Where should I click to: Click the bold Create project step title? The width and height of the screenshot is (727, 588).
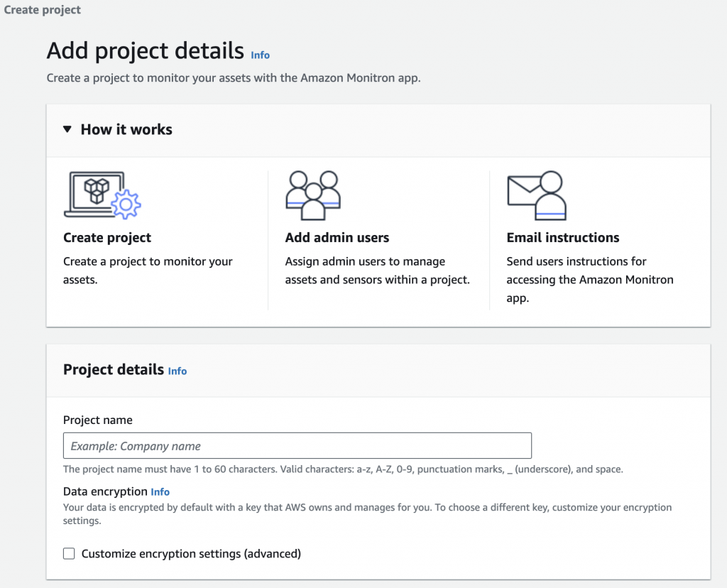tap(107, 238)
